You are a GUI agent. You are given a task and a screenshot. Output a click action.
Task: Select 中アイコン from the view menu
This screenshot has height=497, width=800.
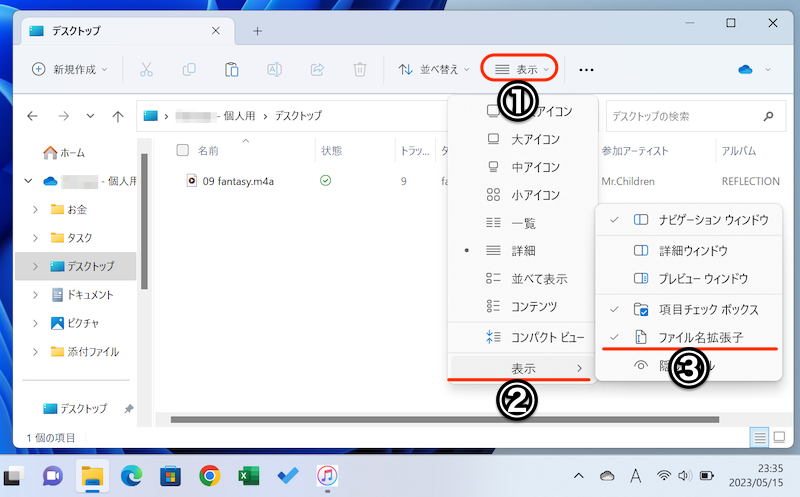tap(536, 167)
